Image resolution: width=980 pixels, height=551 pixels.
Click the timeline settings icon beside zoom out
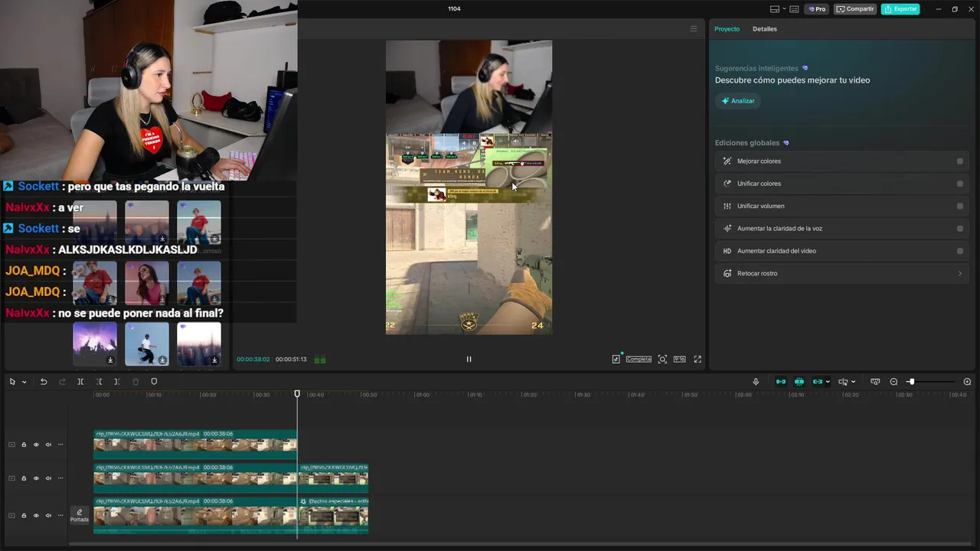pos(875,381)
